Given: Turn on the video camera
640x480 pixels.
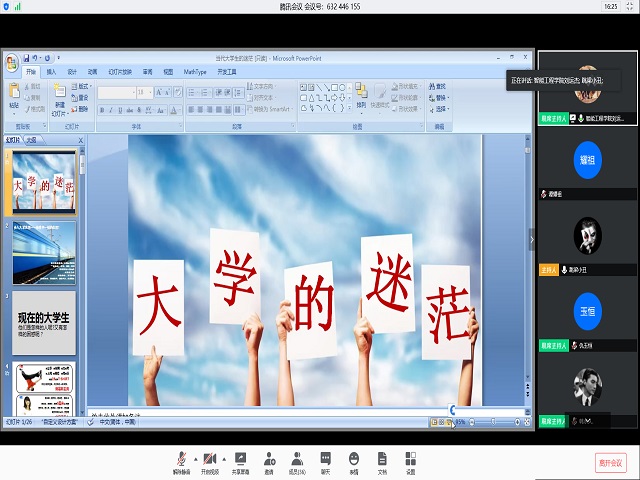Looking at the screenshot, I should tap(209, 459).
